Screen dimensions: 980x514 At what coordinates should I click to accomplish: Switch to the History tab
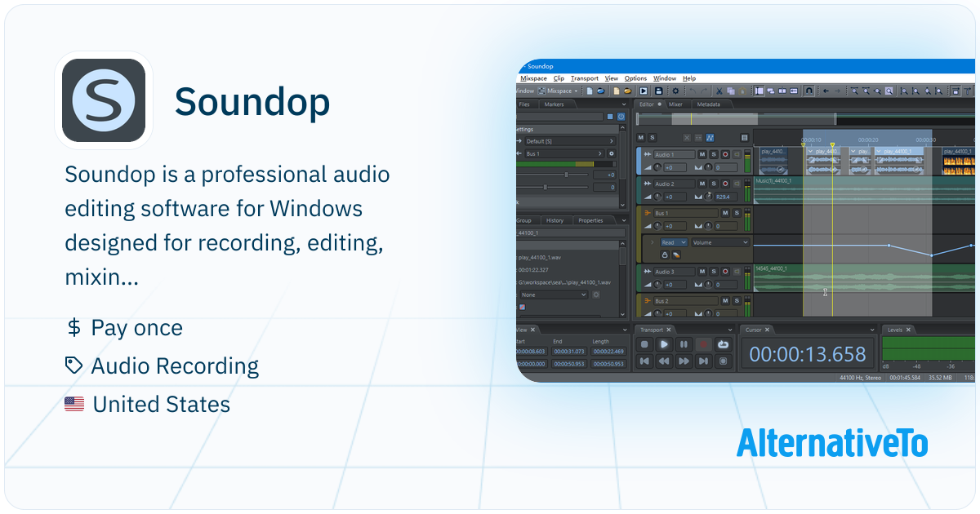(555, 220)
